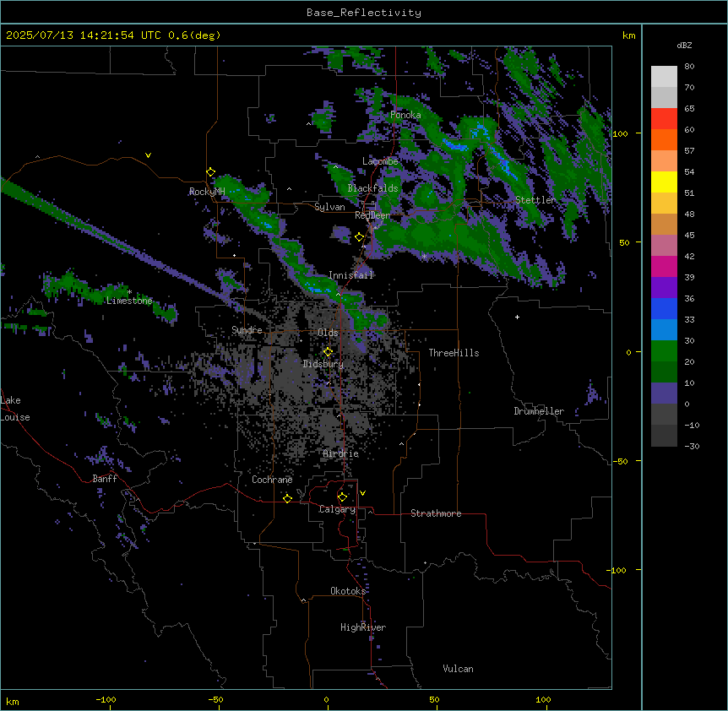Pick the slate purple 0–10 dBZ swatch
The height and width of the screenshot is (711, 728).
tap(664, 393)
